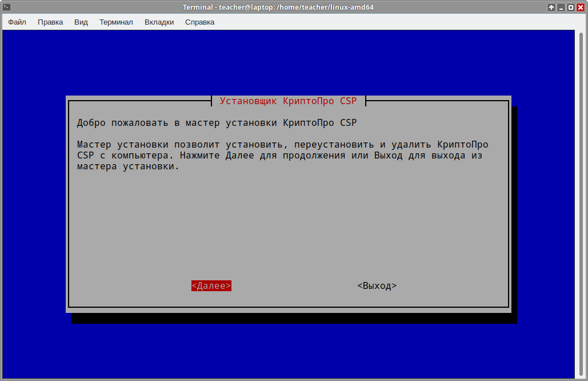Maximize the Terminal window
This screenshot has width=588, height=381.
571,7
